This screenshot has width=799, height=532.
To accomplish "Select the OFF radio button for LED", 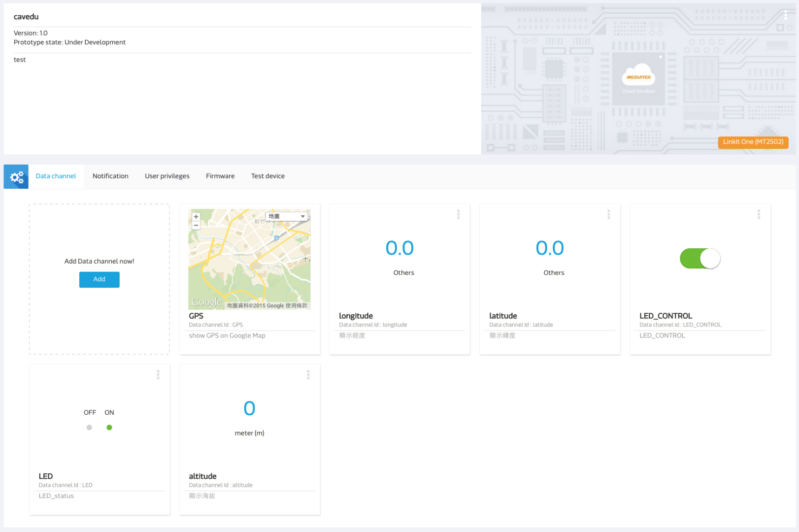I will pos(89,428).
